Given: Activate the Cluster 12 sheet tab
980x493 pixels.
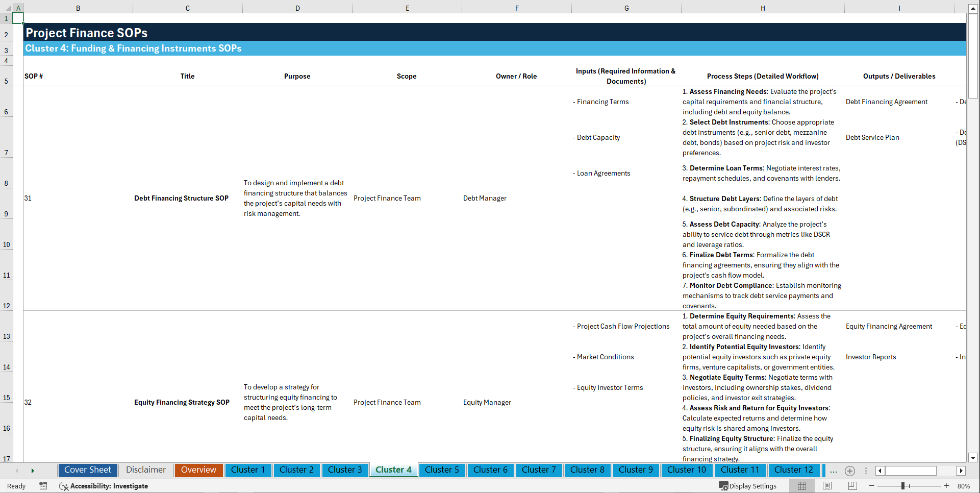Looking at the screenshot, I should tap(794, 470).
